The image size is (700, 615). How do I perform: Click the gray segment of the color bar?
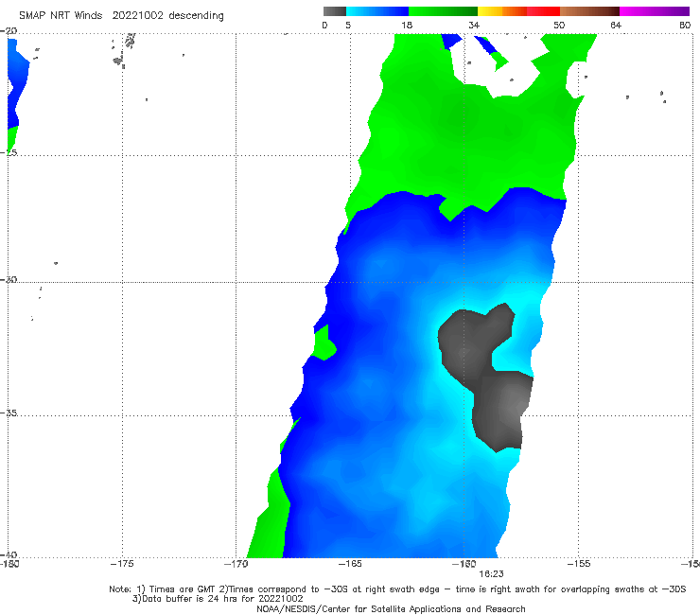tap(335, 11)
